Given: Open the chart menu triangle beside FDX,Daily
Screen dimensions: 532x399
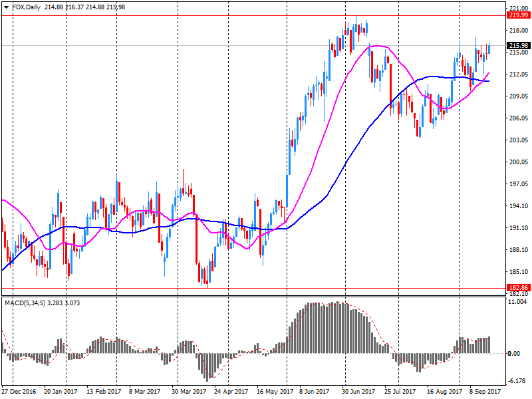Looking at the screenshot, I should pyautogui.click(x=6, y=7).
